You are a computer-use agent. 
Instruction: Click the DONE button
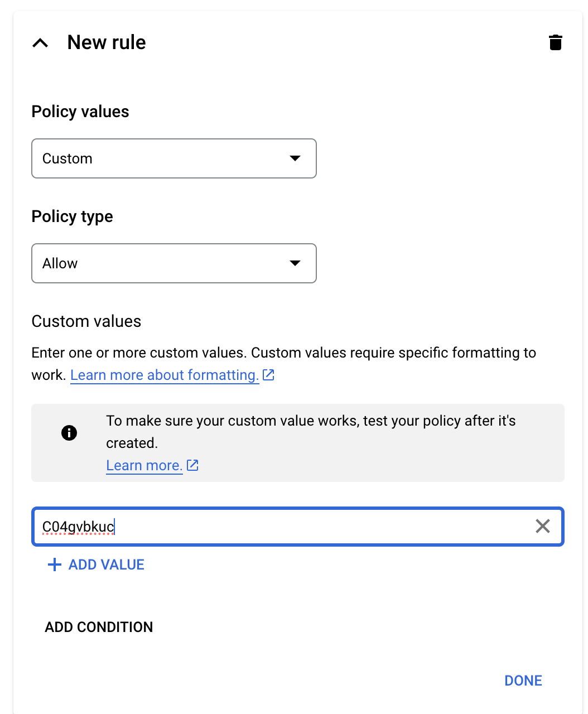pyautogui.click(x=523, y=681)
